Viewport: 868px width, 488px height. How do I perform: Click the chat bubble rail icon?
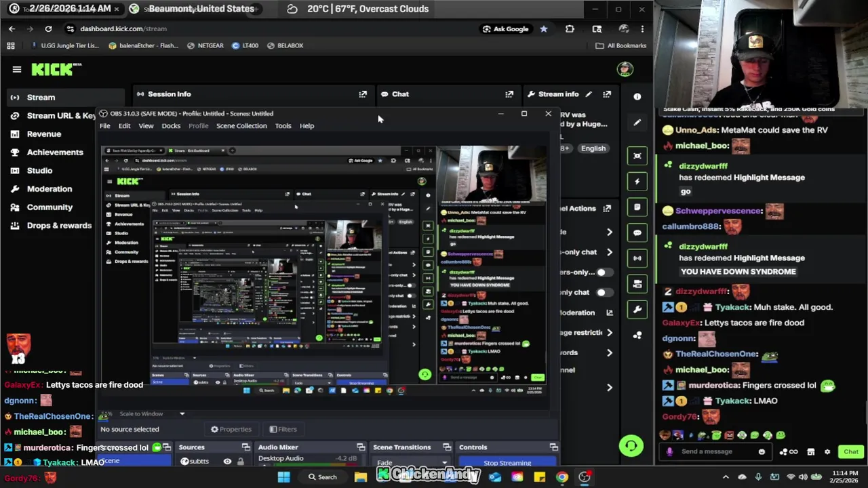coord(637,232)
